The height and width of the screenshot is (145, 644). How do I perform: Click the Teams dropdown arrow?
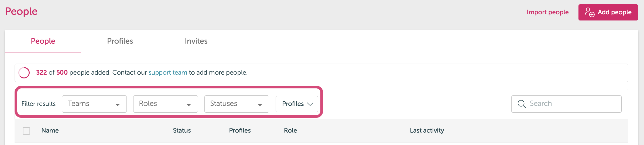pos(117,105)
